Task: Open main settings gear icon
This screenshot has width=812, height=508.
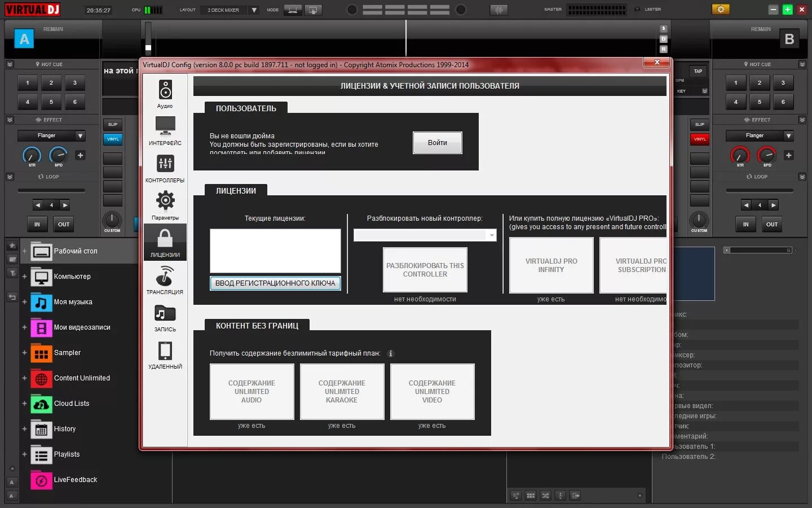Action: click(x=721, y=10)
